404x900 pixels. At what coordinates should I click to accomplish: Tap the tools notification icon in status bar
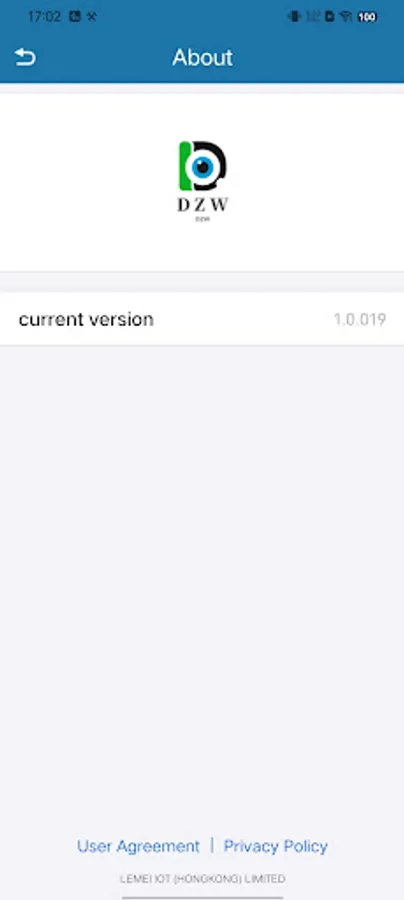pyautogui.click(x=92, y=17)
